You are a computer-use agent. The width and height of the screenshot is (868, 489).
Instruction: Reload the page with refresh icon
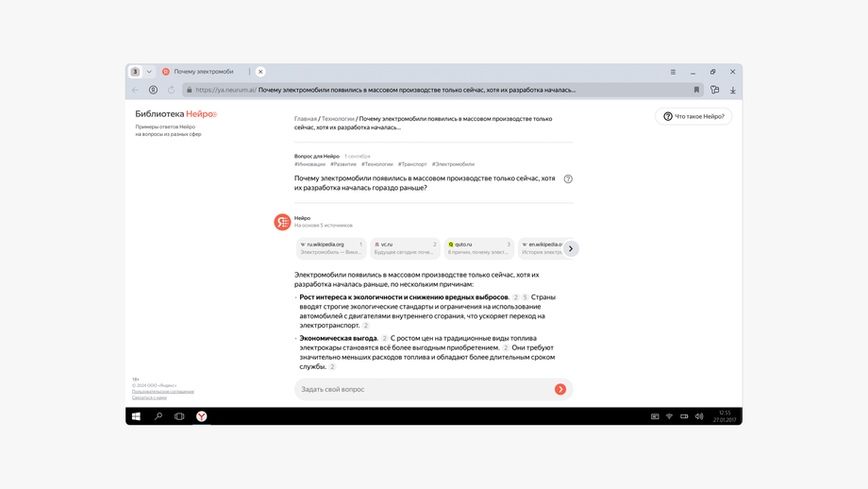click(x=171, y=90)
